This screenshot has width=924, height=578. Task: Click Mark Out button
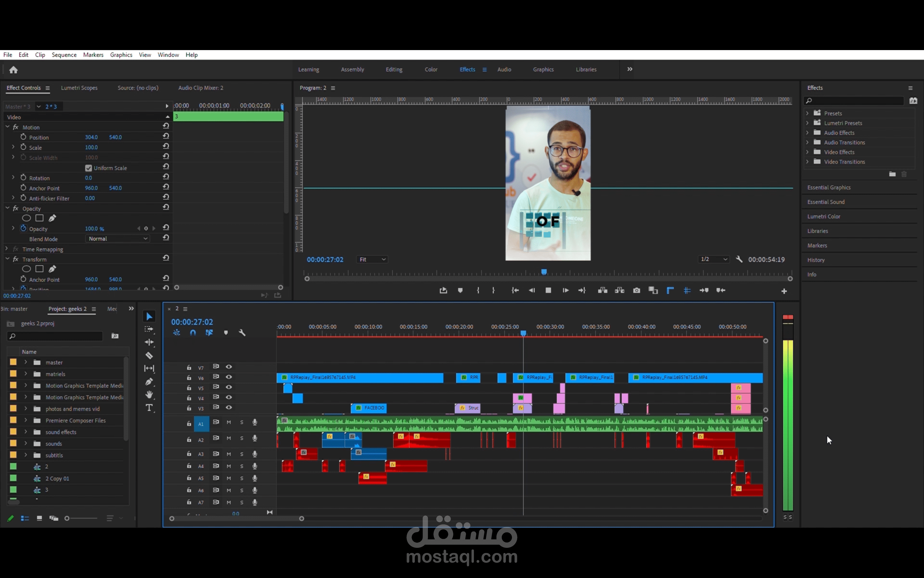click(493, 291)
